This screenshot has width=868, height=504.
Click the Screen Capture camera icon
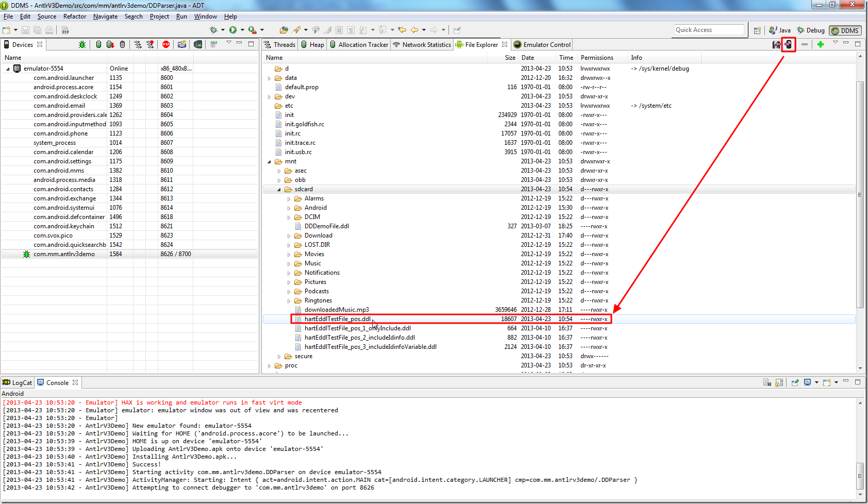point(181,45)
